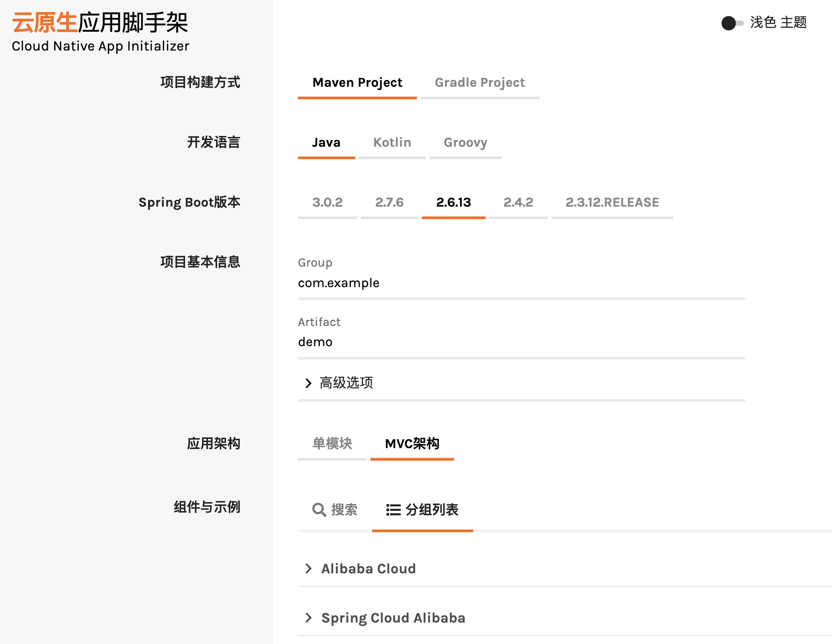This screenshot has width=832, height=644.
Task: Expand the 高级选项 advanced options section
Action: coord(346,383)
